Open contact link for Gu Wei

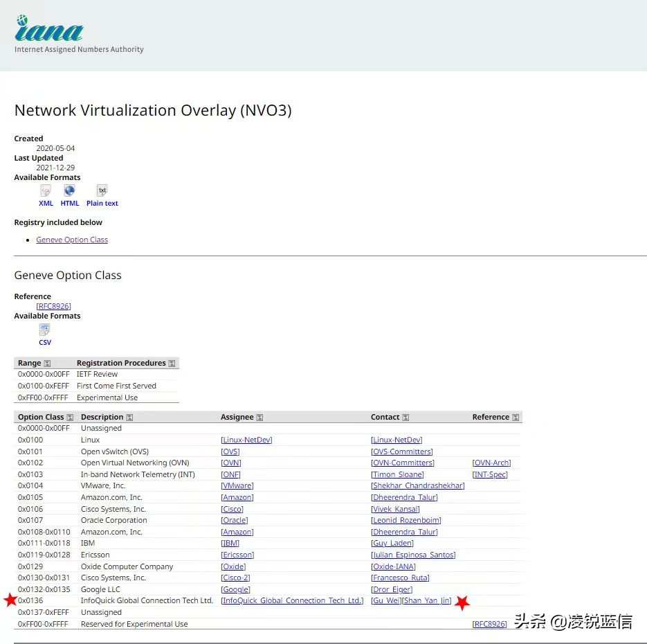coord(386,600)
